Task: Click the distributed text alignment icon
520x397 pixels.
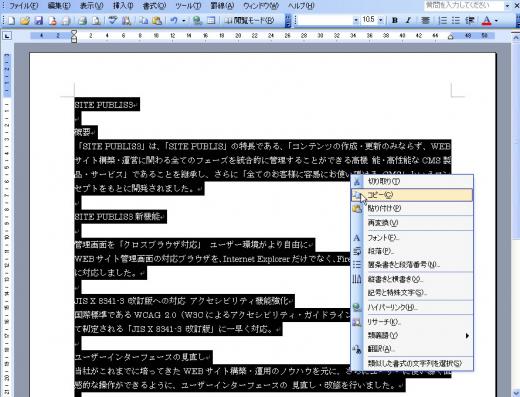Action: (425, 21)
